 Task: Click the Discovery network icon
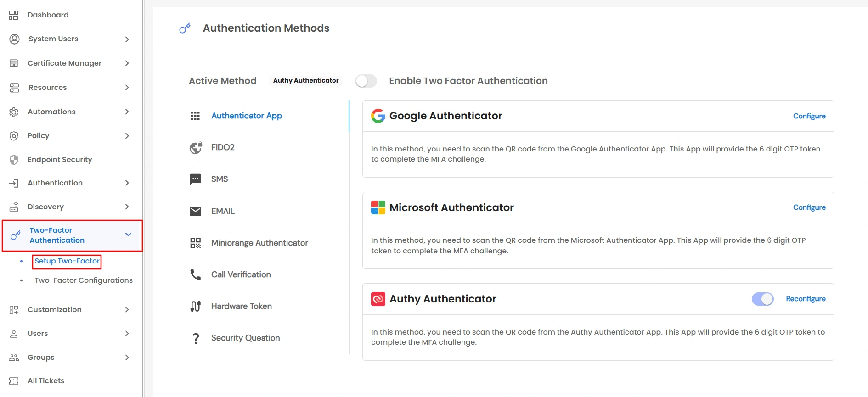tap(14, 207)
